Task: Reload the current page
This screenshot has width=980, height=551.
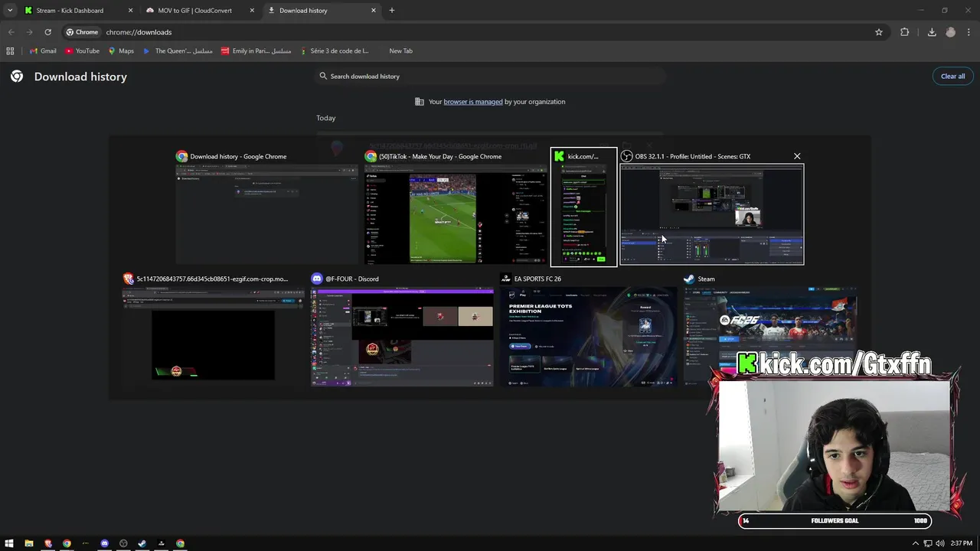Action: click(47, 32)
